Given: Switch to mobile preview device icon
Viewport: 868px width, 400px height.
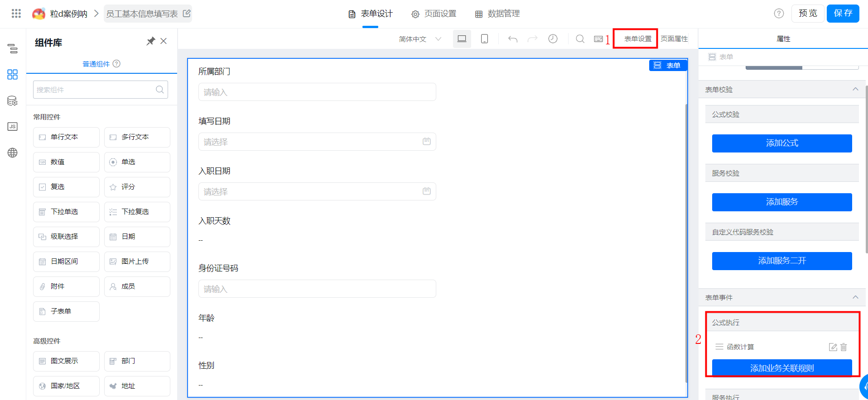Looking at the screenshot, I should click(x=484, y=39).
